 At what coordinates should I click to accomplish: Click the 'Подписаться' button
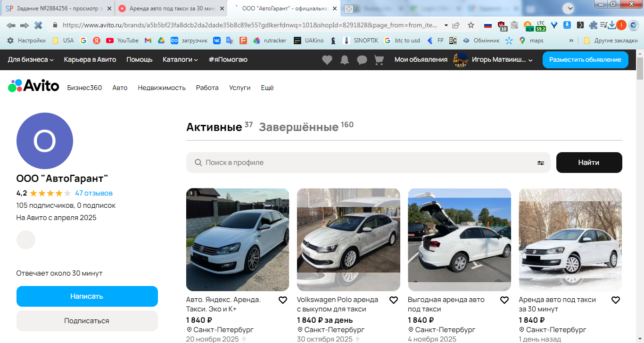(x=87, y=321)
